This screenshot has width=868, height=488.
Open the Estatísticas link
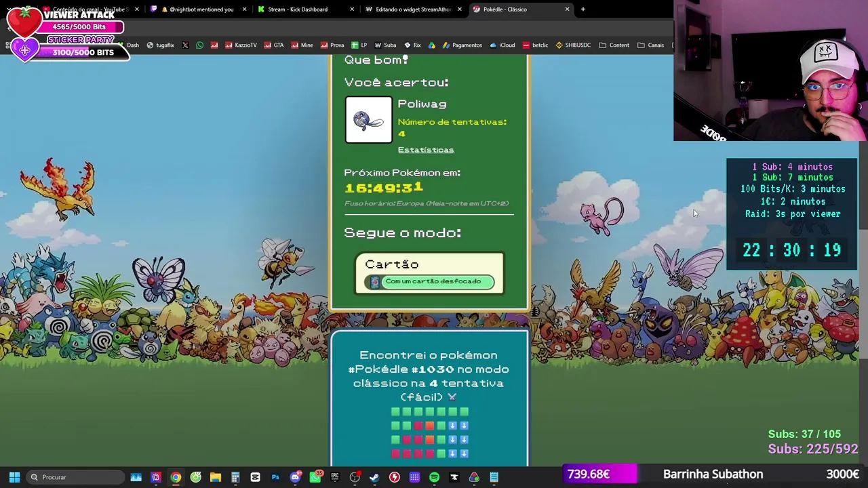click(x=426, y=150)
